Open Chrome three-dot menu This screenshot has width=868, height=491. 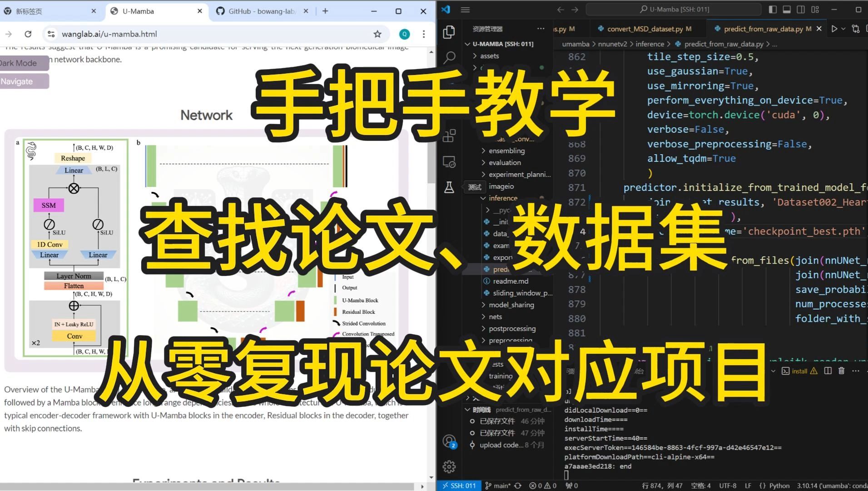[424, 34]
